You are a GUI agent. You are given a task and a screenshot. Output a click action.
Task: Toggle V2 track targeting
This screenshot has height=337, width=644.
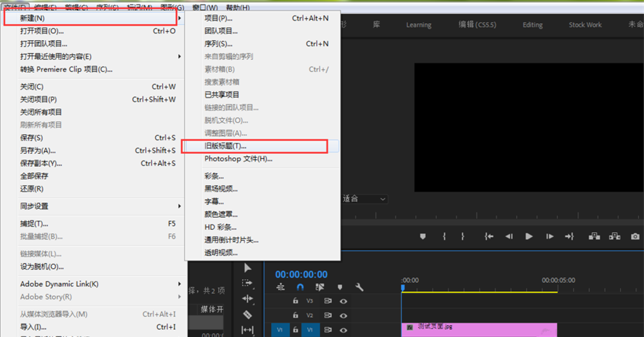tap(310, 315)
